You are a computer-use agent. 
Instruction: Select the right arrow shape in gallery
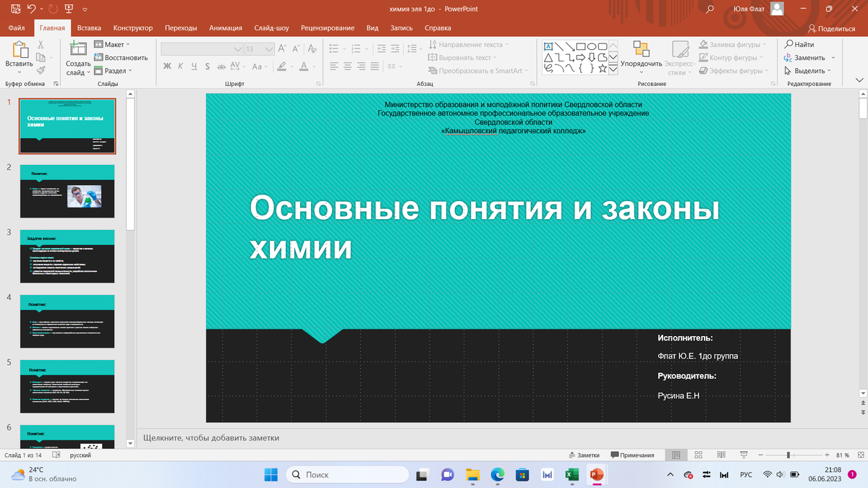pyautogui.click(x=581, y=57)
